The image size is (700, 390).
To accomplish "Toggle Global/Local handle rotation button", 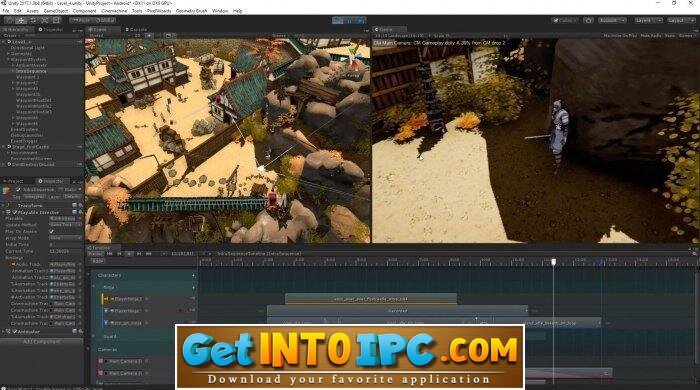I will (105, 20).
